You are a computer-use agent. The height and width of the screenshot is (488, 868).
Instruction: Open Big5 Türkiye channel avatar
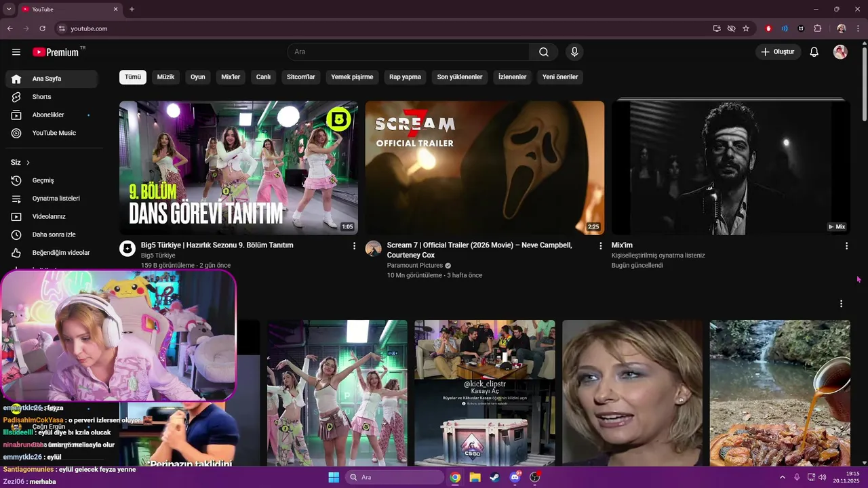click(127, 249)
